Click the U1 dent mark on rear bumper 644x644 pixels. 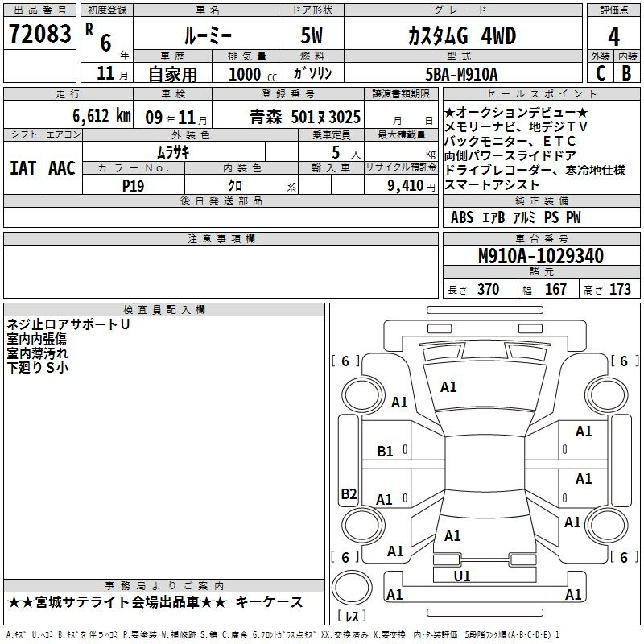point(462,576)
